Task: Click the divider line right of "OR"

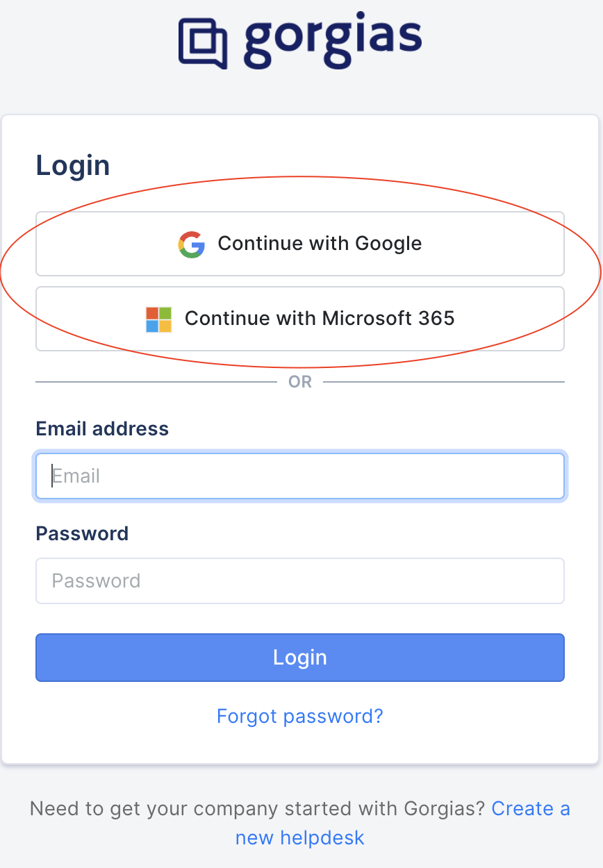Action: 444,382
